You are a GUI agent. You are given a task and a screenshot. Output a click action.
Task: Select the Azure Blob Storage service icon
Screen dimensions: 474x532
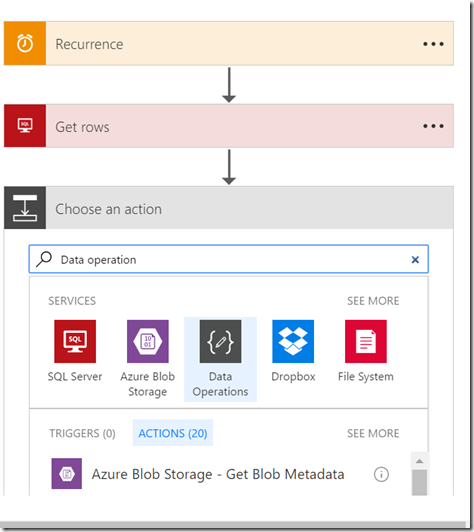click(x=148, y=341)
